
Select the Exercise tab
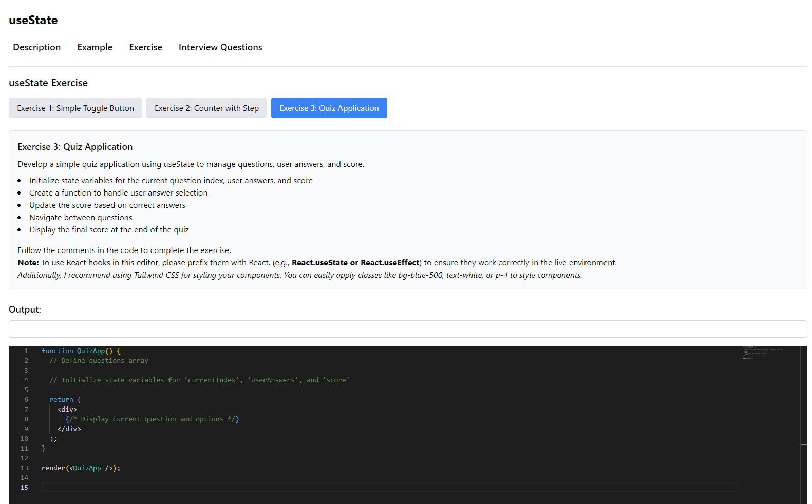point(145,47)
